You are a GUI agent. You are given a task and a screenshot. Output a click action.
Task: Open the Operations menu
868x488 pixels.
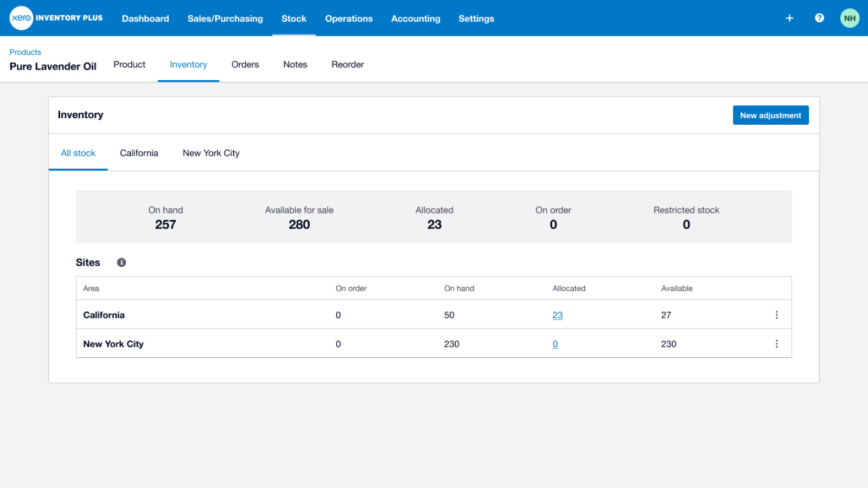(x=349, y=18)
